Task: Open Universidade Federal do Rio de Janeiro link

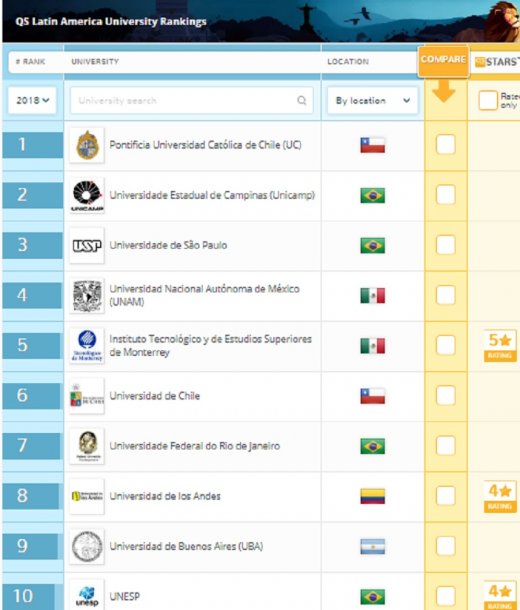Action: (x=194, y=446)
